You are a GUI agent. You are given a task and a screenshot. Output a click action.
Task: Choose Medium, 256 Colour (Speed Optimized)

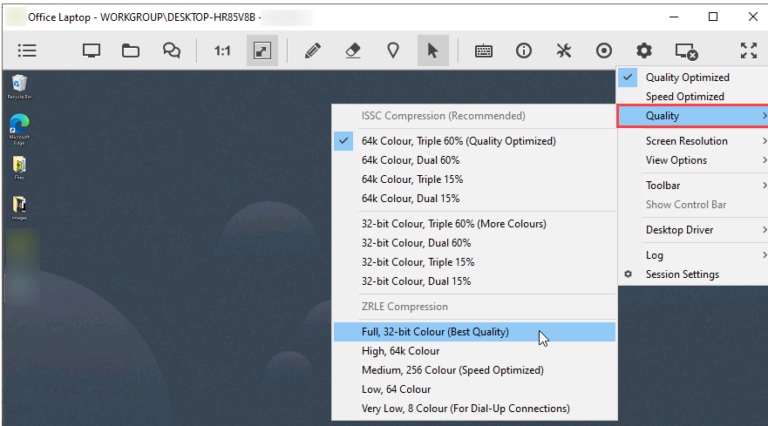474,370
